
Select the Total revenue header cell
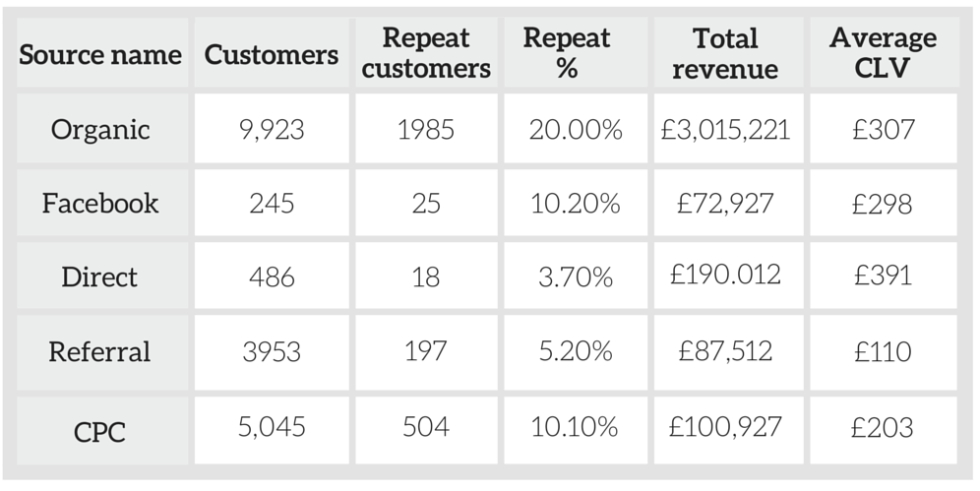point(726,53)
